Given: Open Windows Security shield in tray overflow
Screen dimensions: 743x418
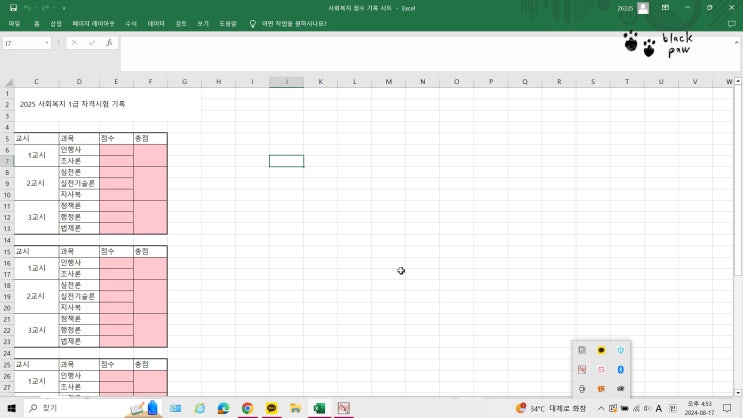Looking at the screenshot, I should 621,350.
